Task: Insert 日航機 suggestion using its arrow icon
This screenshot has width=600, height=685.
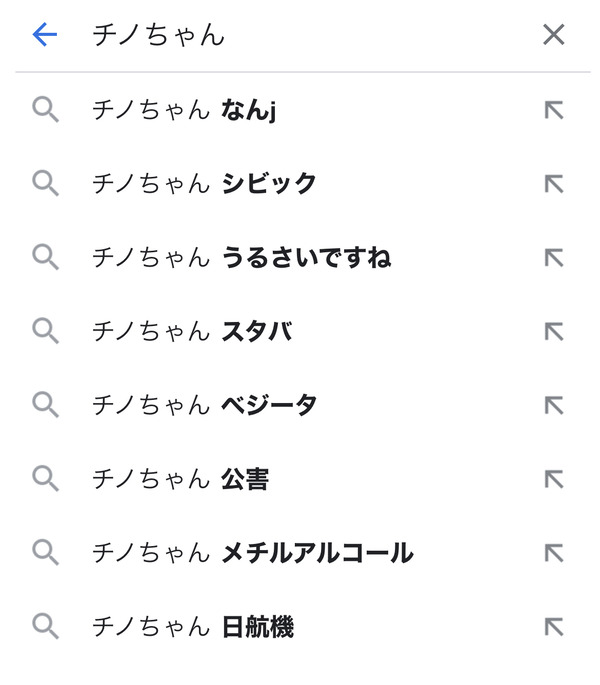Action: (554, 627)
